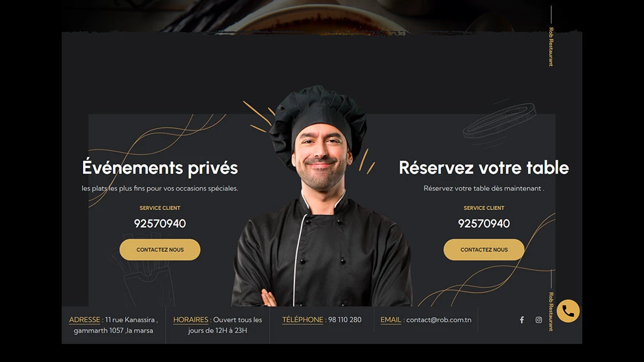Click the 92570940 number under Événements privés
Viewport: 644px width, 362px height.
(160, 223)
